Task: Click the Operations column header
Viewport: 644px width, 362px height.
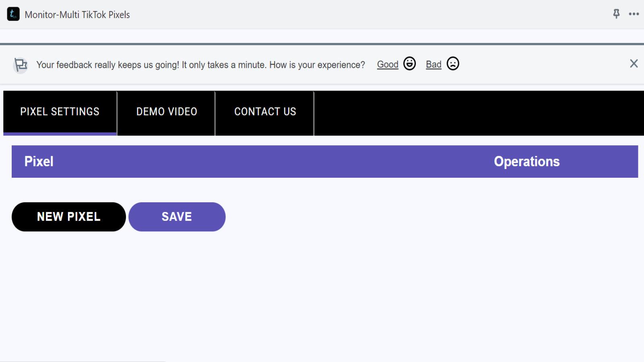Action: pyautogui.click(x=526, y=162)
